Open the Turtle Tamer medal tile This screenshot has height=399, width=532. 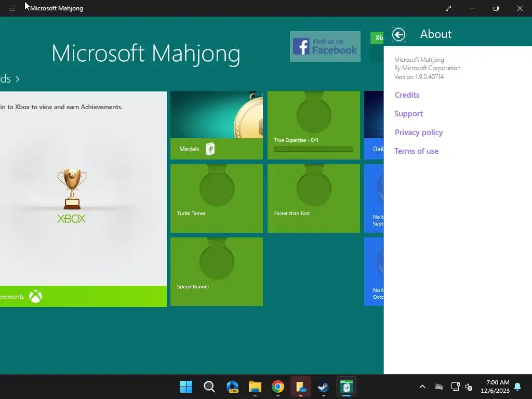(217, 198)
